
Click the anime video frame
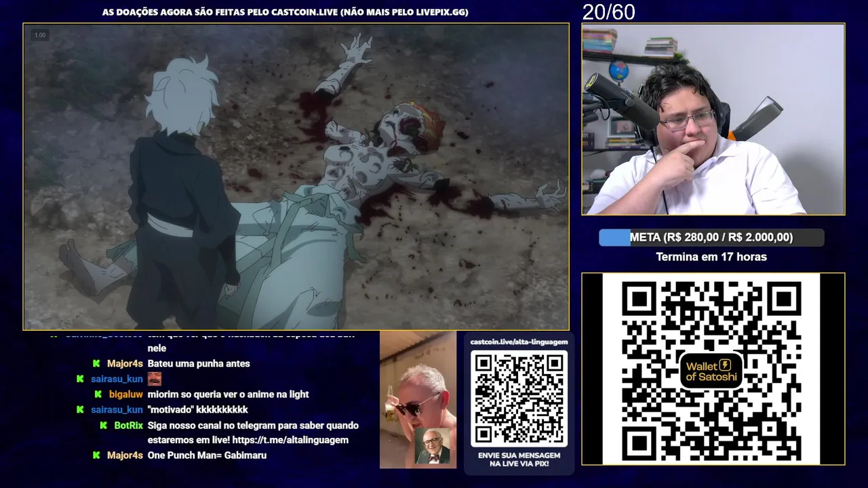[296, 177]
